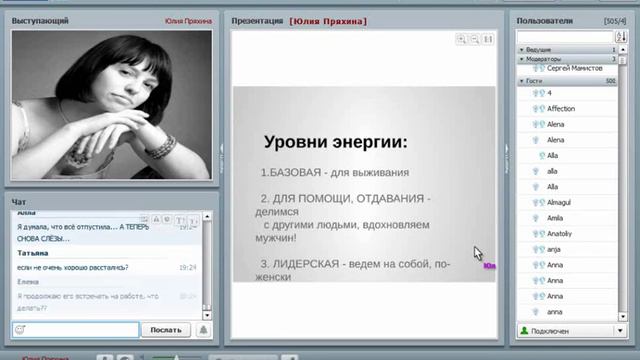Click the users list scrollbar up arrow

(622, 50)
